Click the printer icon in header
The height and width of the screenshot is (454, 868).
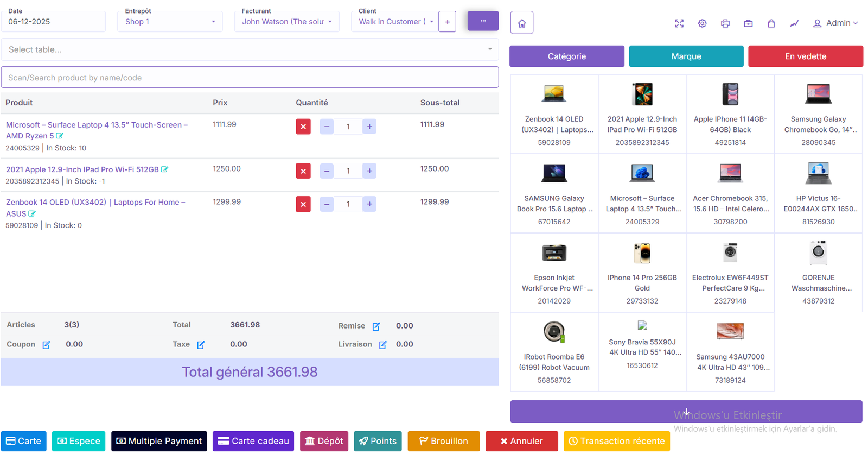(x=725, y=23)
